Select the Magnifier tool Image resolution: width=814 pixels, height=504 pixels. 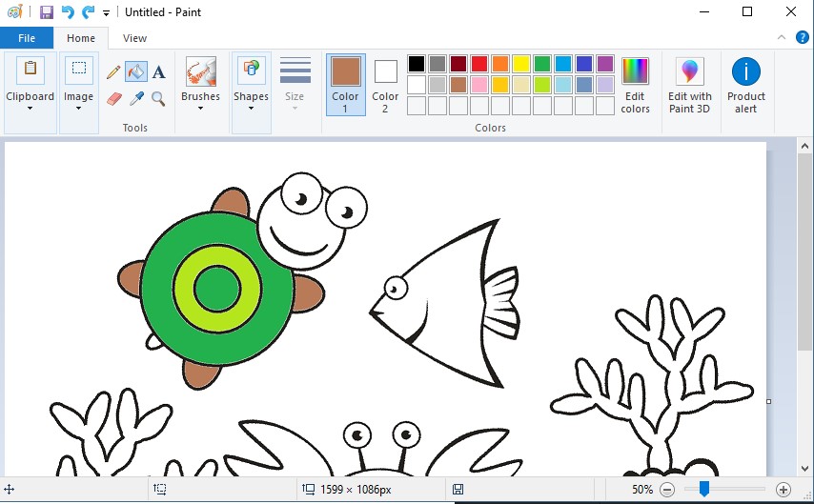coord(158,99)
